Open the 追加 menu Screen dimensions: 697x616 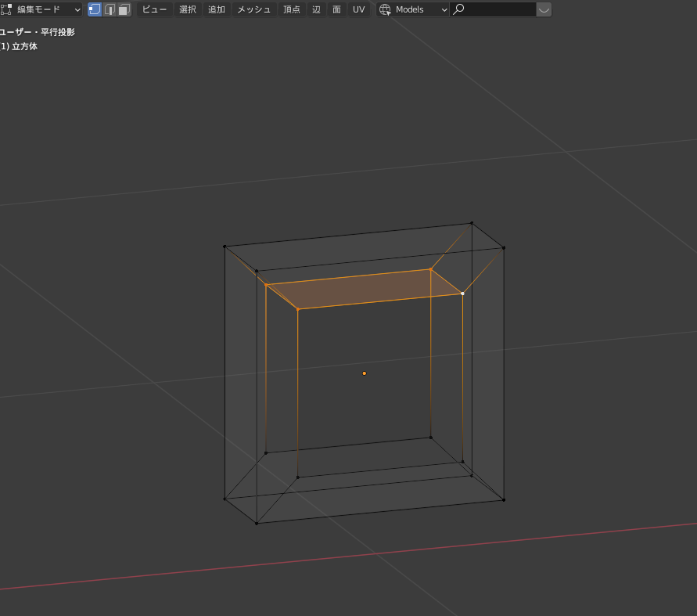[x=217, y=9]
